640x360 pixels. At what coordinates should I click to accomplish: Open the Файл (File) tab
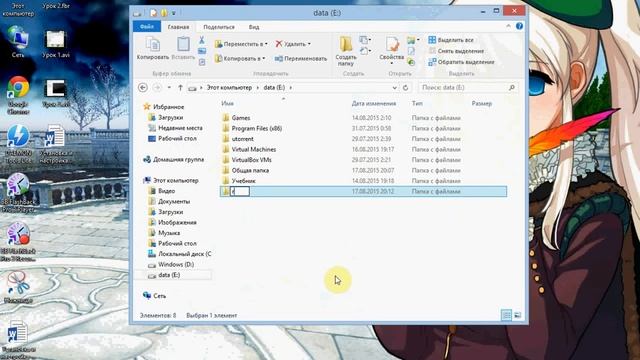[x=147, y=27]
